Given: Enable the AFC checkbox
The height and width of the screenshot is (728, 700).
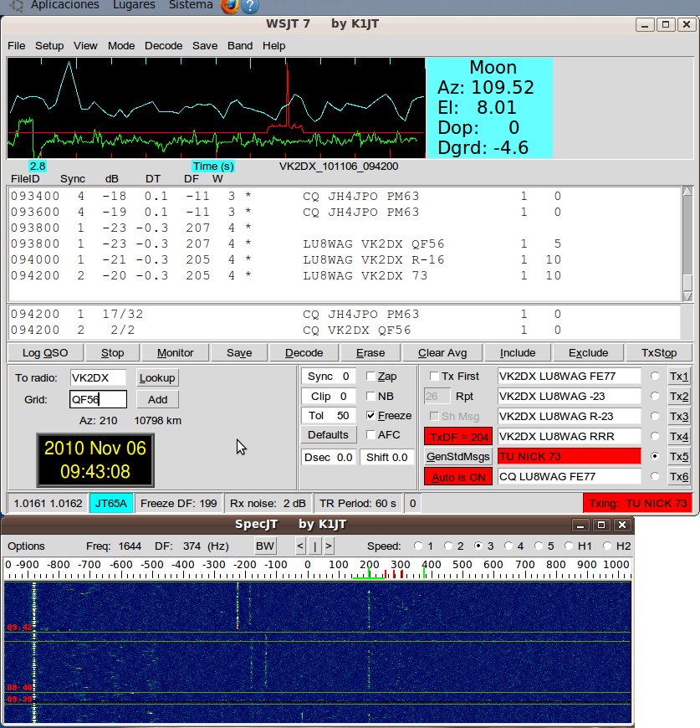Looking at the screenshot, I should point(370,434).
